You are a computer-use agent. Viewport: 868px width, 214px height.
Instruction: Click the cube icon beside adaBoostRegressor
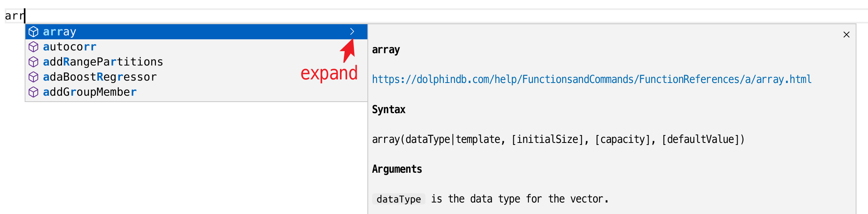point(33,77)
